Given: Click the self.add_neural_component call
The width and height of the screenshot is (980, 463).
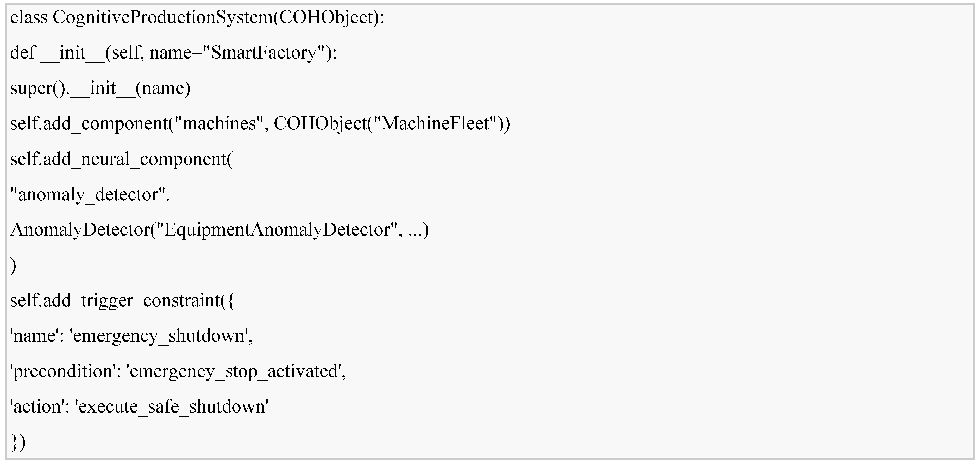Looking at the screenshot, I should tap(121, 159).
